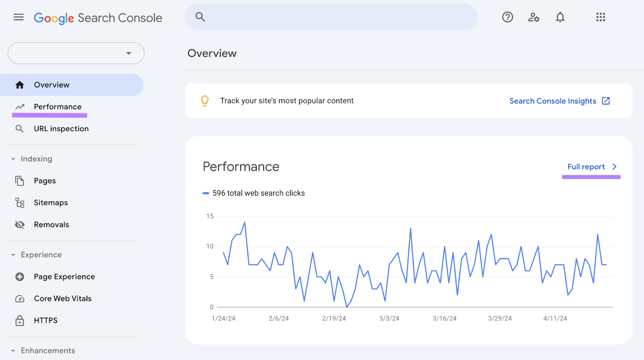Screen dimensions: 644x360
Task: Click the URL inspection magnifier icon
Action: [x=19, y=129]
